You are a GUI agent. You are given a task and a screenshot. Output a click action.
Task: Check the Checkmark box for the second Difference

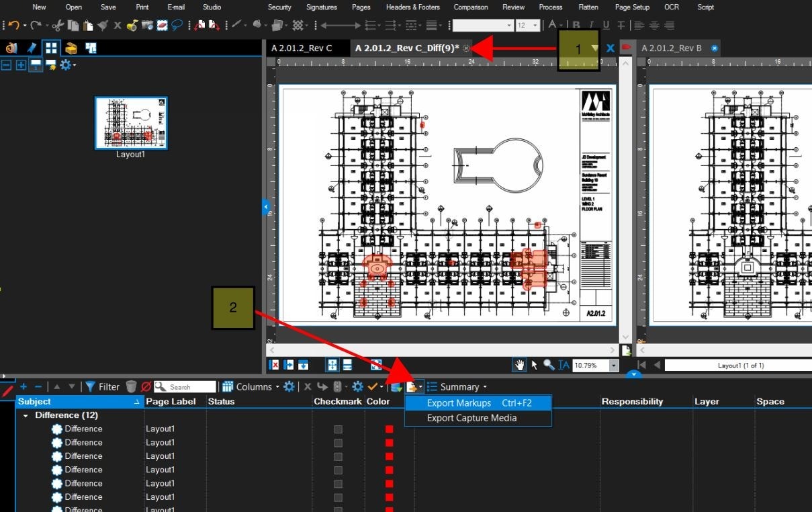click(337, 442)
